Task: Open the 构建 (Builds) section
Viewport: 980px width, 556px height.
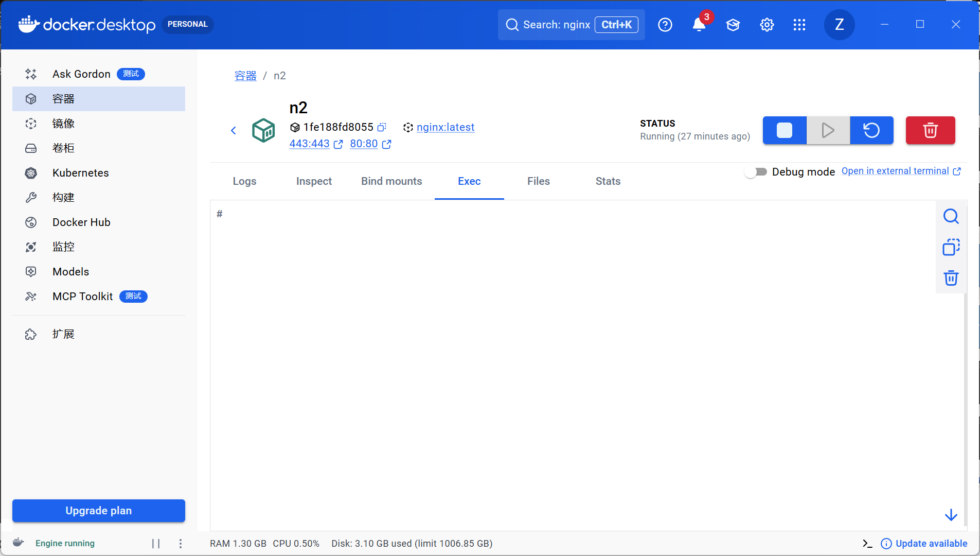Action: pos(98,198)
